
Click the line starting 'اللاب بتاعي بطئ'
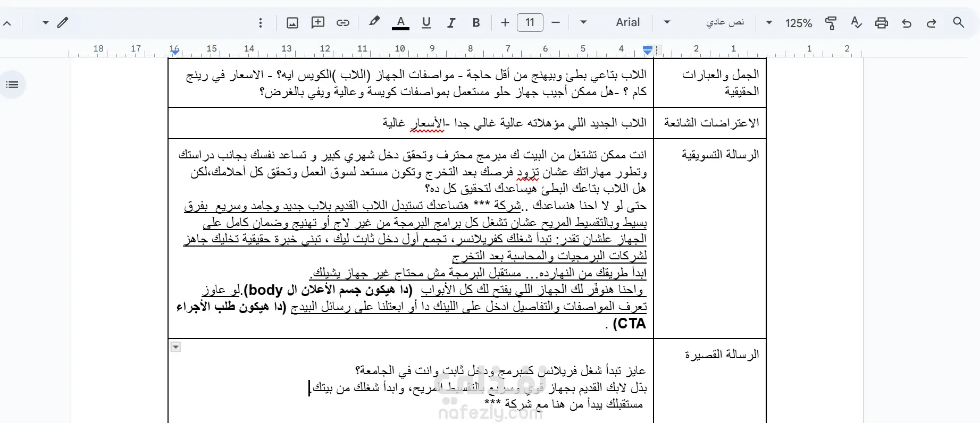[x=416, y=75]
